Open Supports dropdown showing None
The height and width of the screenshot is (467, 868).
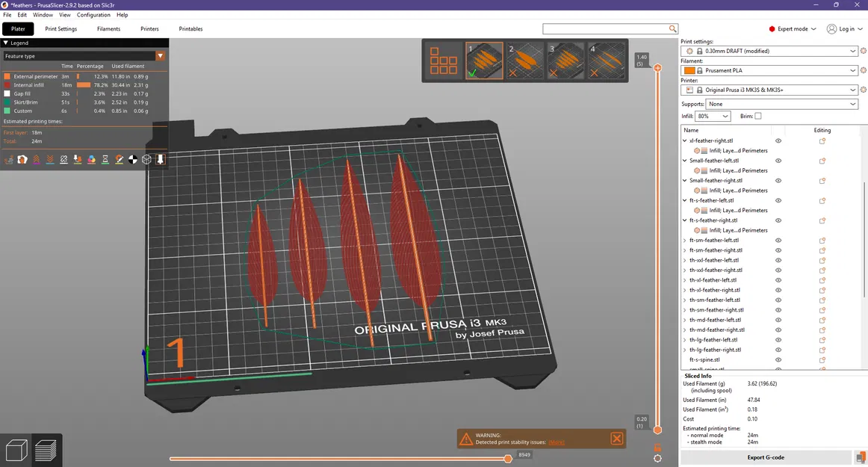click(x=781, y=104)
